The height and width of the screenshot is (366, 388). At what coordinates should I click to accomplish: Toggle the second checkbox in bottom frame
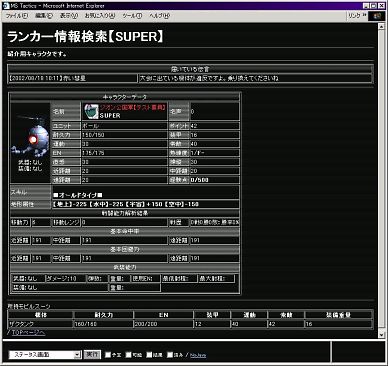(129, 355)
